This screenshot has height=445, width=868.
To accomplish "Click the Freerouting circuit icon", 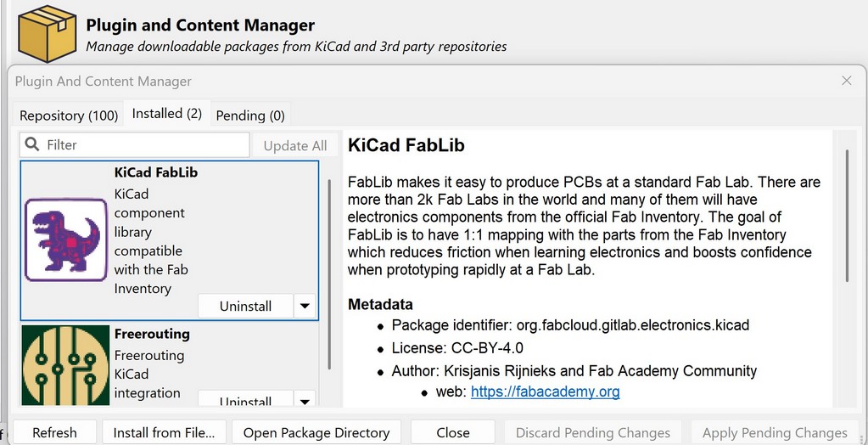I will tap(65, 365).
